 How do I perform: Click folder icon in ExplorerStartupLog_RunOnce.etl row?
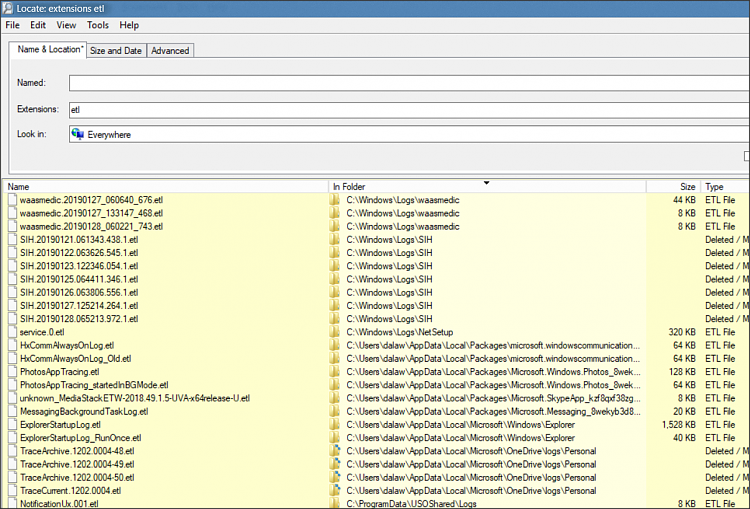[335, 438]
